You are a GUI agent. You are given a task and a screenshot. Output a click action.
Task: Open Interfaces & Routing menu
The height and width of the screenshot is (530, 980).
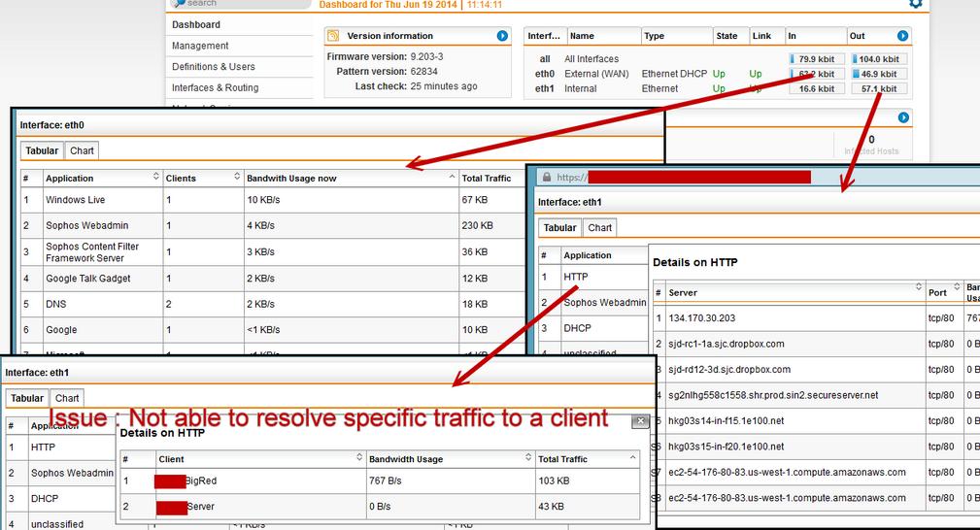tap(215, 87)
